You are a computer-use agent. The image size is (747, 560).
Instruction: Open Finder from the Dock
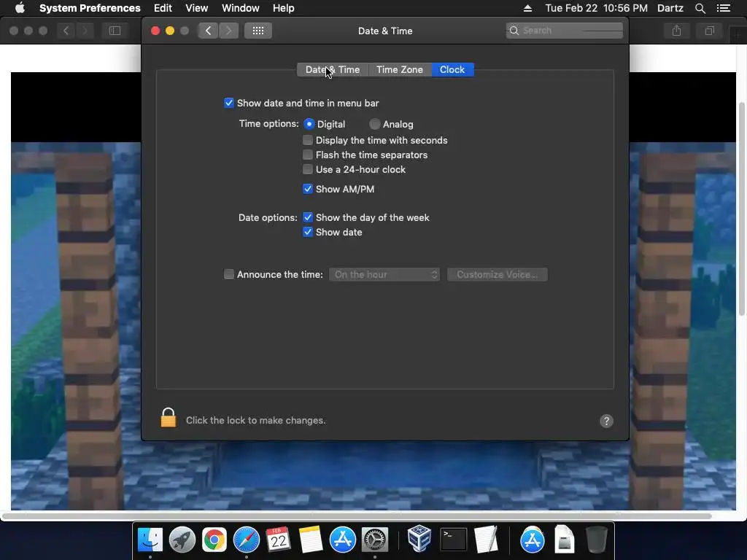[x=150, y=540]
